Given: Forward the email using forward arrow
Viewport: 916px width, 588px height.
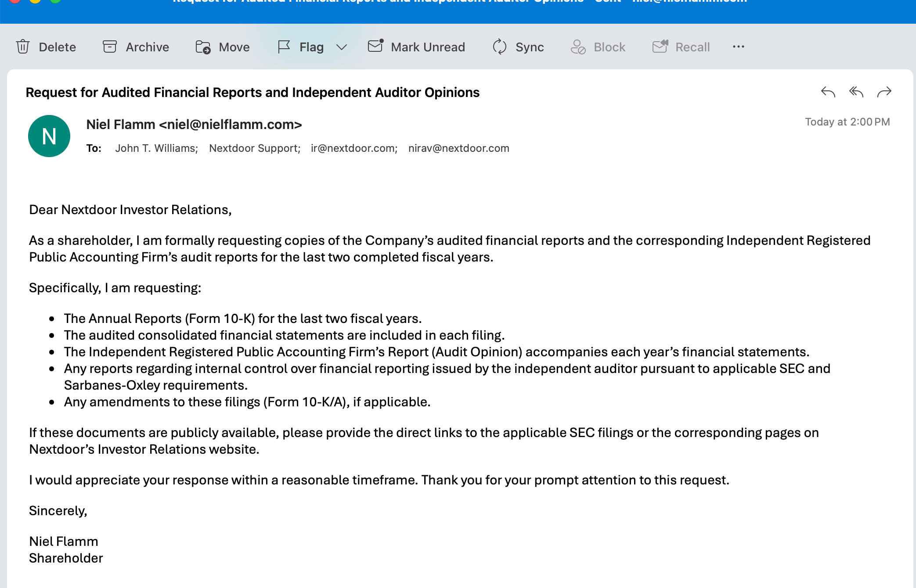Looking at the screenshot, I should [884, 92].
